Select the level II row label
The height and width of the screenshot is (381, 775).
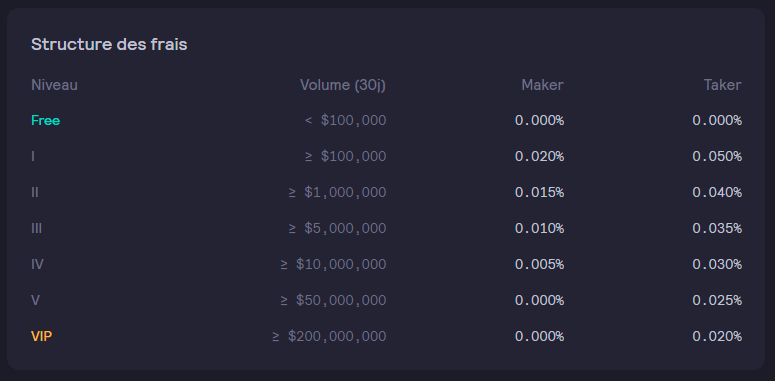pos(35,193)
